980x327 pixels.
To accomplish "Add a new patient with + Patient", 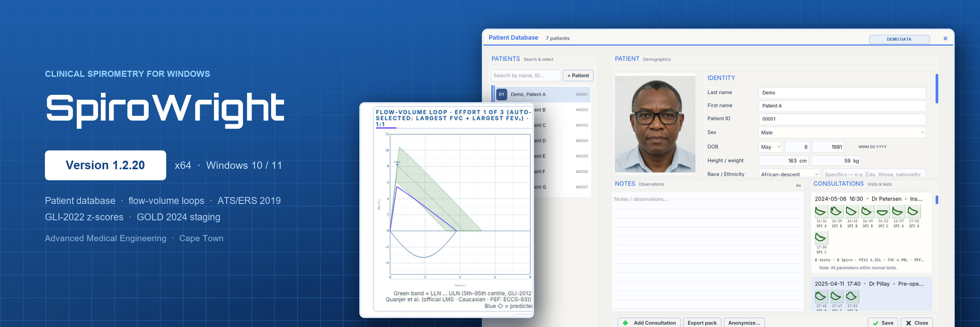I will click(x=578, y=76).
